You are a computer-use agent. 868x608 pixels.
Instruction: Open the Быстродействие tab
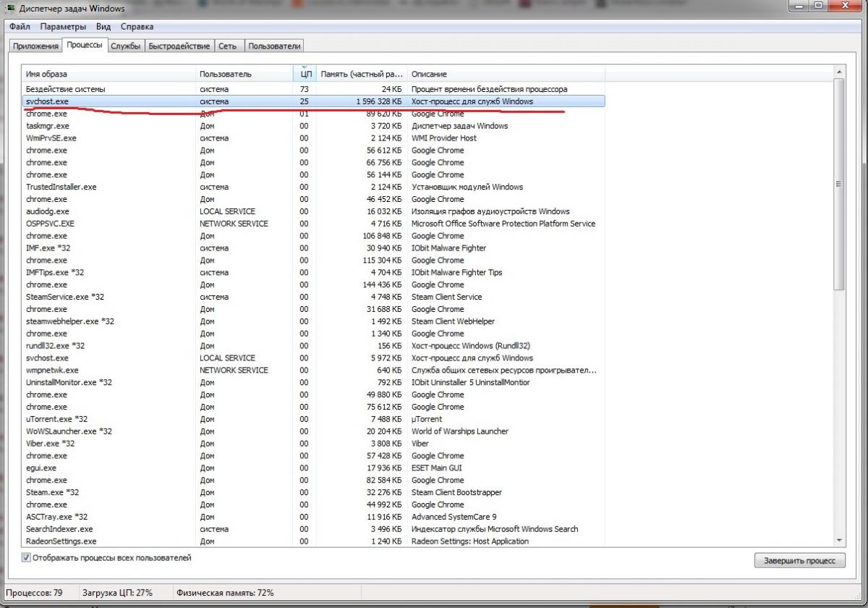(x=179, y=46)
